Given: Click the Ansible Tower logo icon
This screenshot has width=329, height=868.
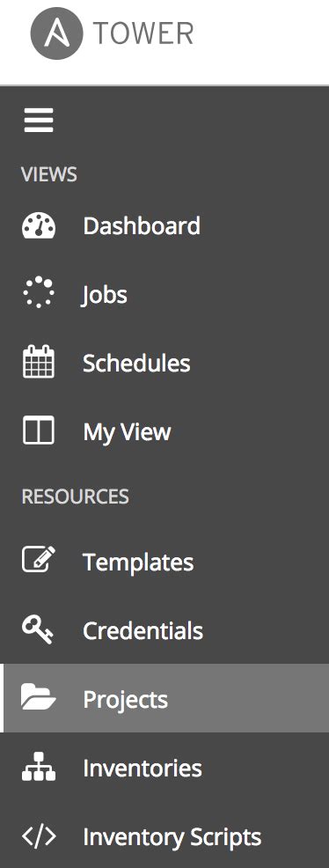Looking at the screenshot, I should [x=57, y=33].
